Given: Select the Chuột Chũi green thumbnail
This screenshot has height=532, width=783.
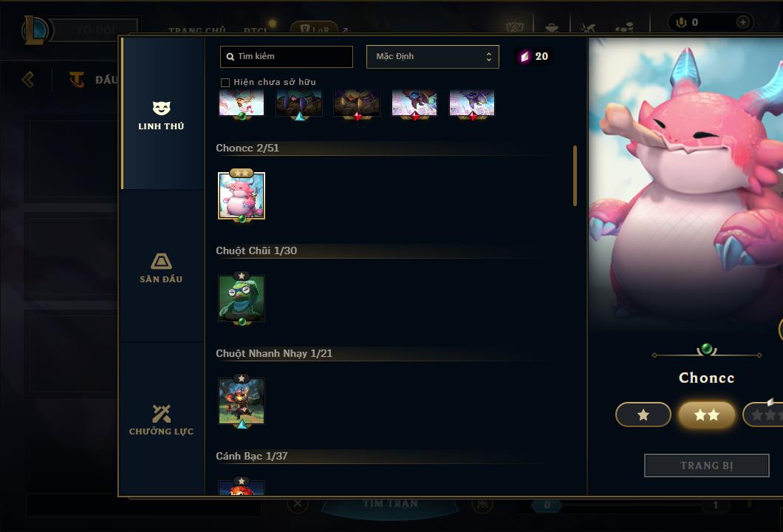Looking at the screenshot, I should 242,299.
